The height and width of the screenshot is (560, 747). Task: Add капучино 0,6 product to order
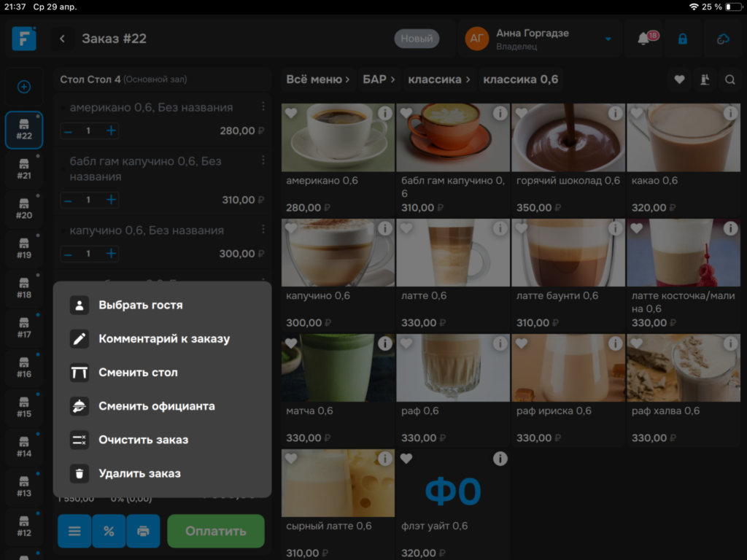pos(338,275)
